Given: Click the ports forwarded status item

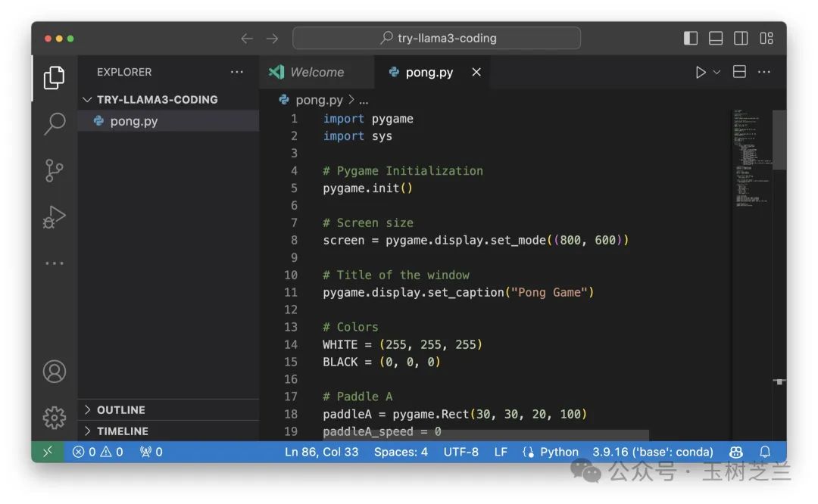Looking at the screenshot, I should 151,452.
